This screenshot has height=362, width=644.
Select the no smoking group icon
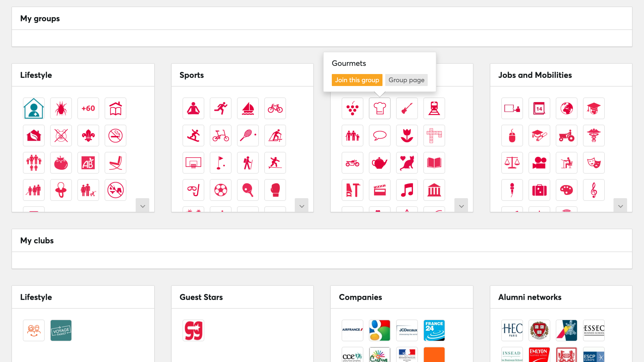(x=116, y=136)
